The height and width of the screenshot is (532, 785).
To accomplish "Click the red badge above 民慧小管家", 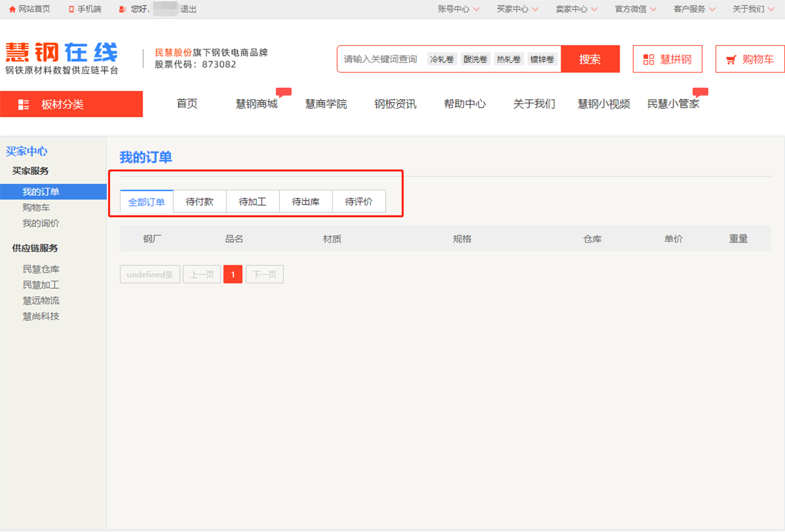I will pos(700,91).
